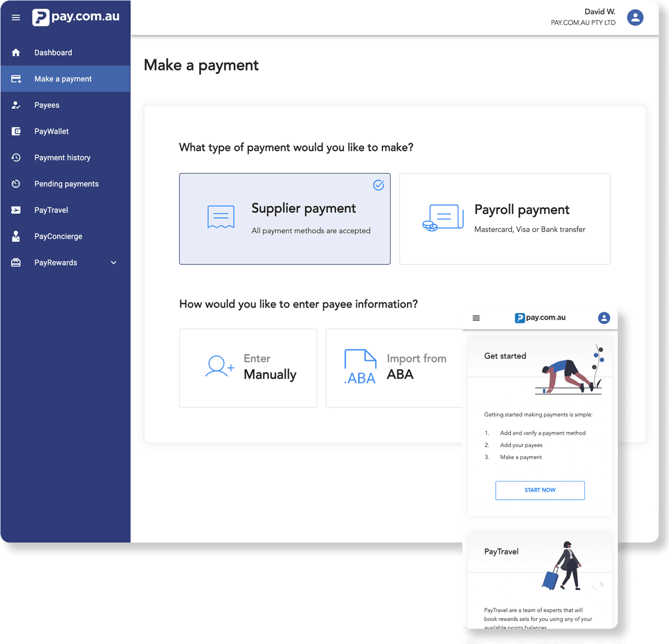Open PayRewards in the sidebar
The height and width of the screenshot is (644, 669).
click(65, 262)
